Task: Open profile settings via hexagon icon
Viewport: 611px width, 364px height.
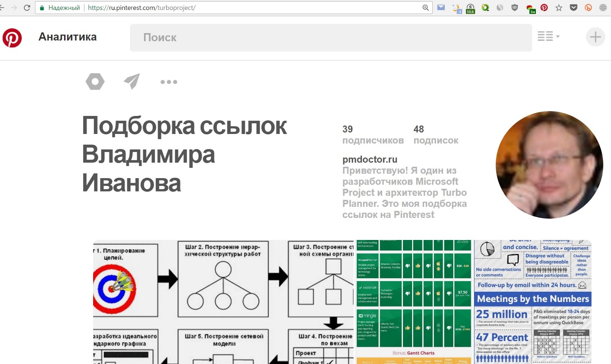Action: (x=95, y=82)
